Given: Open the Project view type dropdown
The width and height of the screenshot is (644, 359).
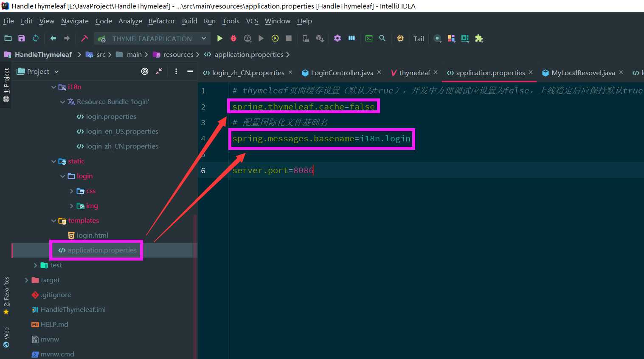Looking at the screenshot, I should point(56,72).
